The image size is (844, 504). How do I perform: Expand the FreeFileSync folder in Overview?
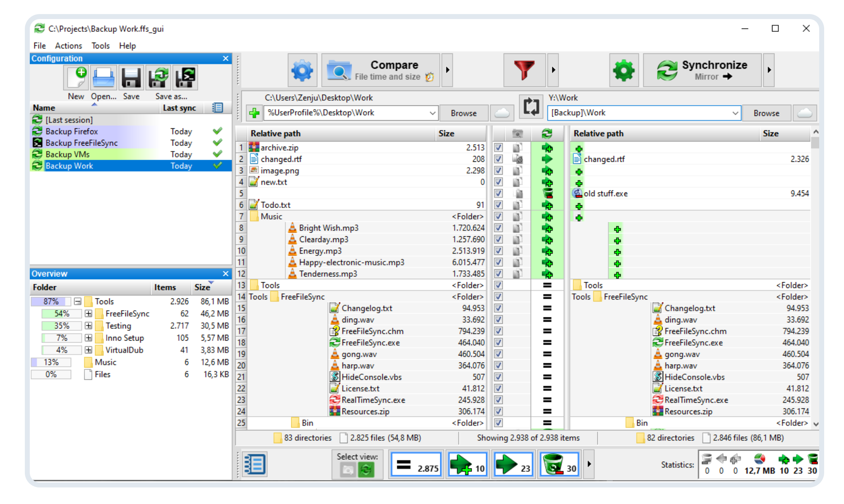[88, 314]
